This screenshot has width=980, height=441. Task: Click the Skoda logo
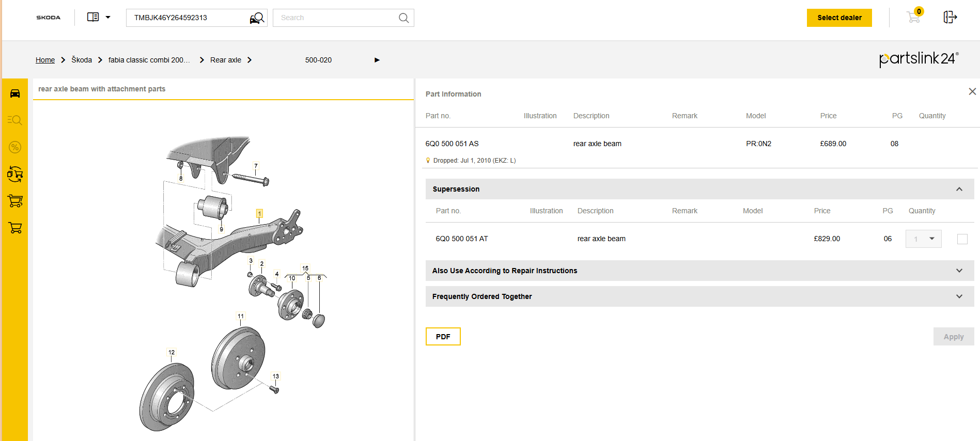[48, 18]
